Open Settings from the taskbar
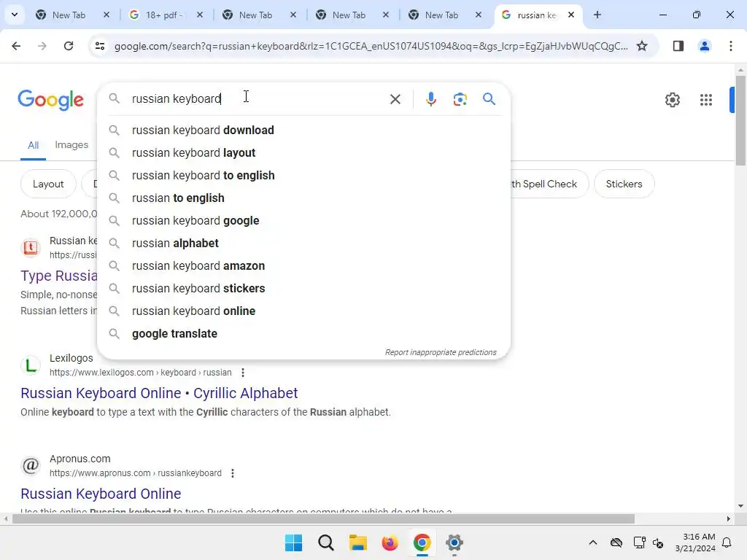Screen dimensions: 747x560 click(454, 542)
